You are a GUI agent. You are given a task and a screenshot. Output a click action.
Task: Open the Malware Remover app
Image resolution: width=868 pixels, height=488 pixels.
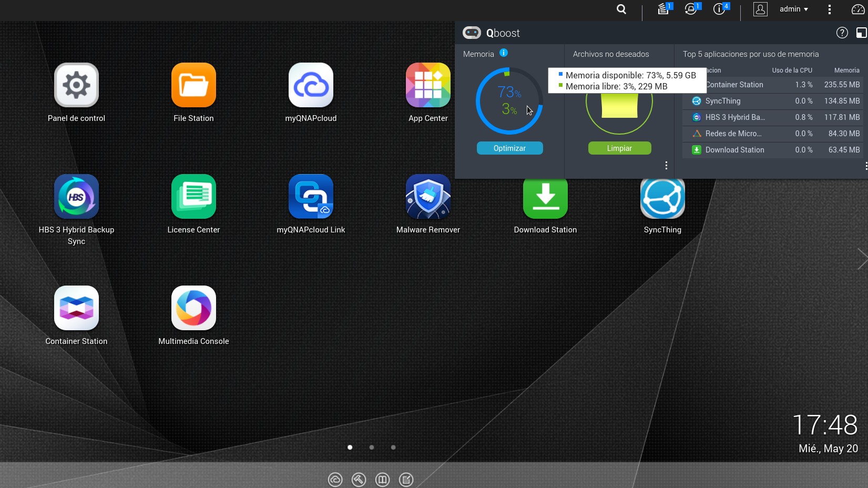(x=428, y=197)
